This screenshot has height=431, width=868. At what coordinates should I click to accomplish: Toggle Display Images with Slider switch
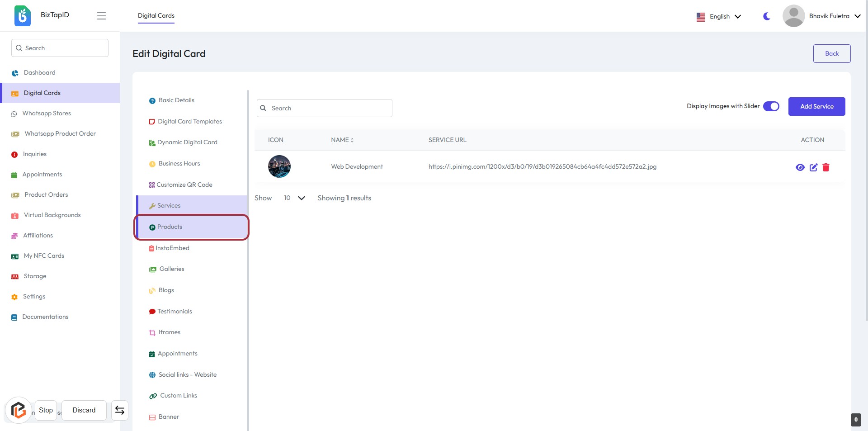click(771, 106)
